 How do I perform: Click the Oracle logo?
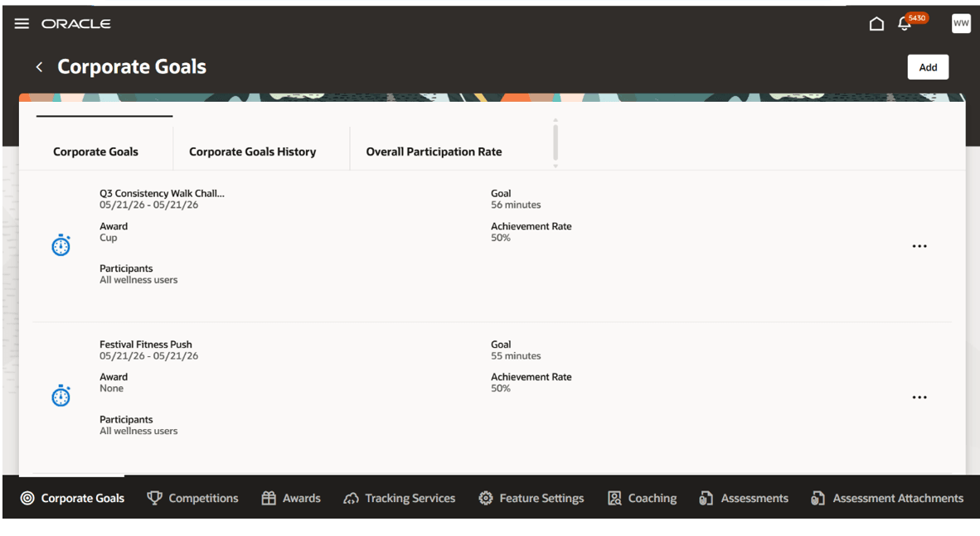(x=76, y=24)
